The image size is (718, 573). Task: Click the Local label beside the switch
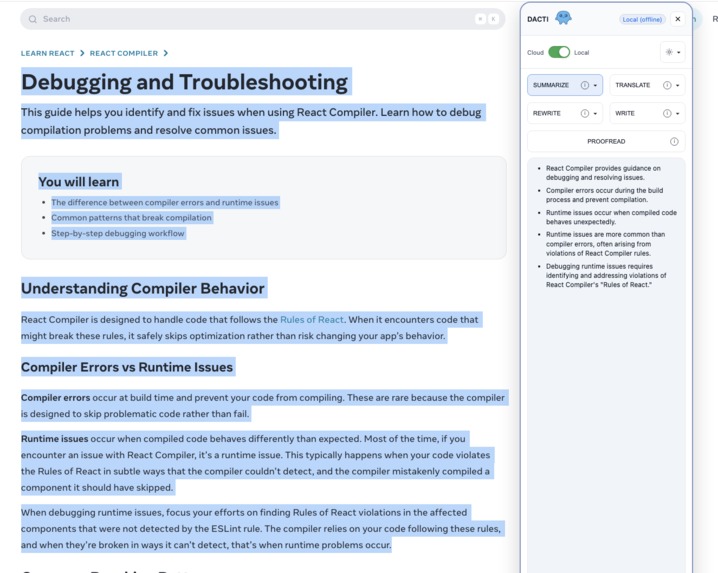click(582, 53)
